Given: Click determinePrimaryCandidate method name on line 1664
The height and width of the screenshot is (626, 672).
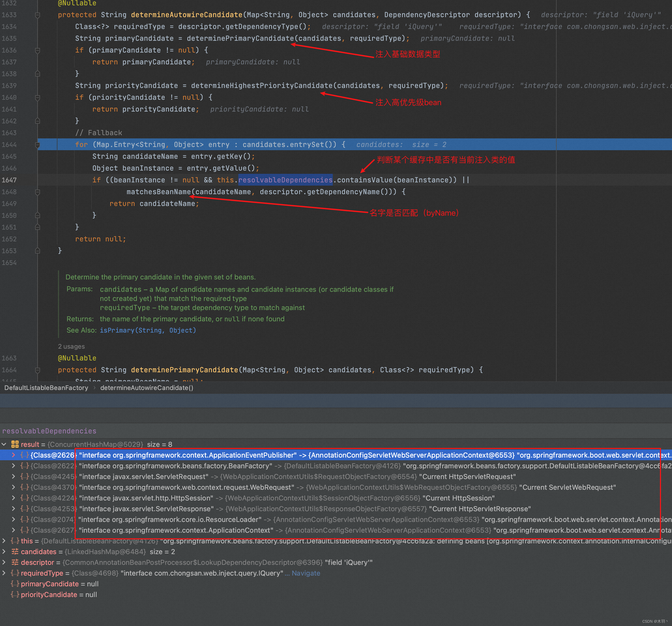Looking at the screenshot, I should pos(185,370).
